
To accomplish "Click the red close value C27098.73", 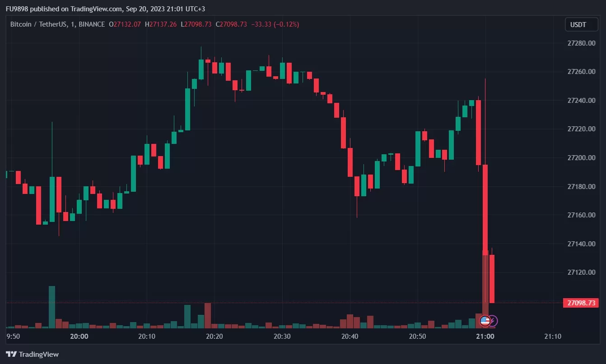I will (x=231, y=24).
